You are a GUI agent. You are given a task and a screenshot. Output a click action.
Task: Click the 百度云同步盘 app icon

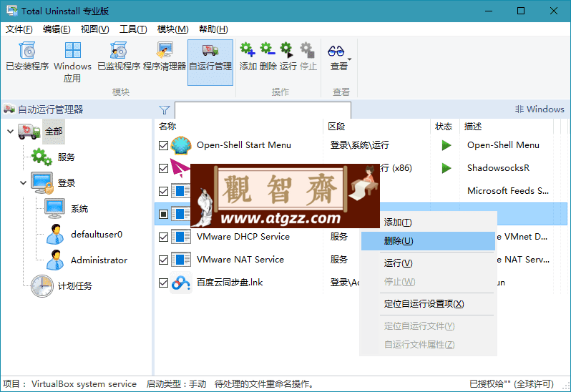pos(181,283)
